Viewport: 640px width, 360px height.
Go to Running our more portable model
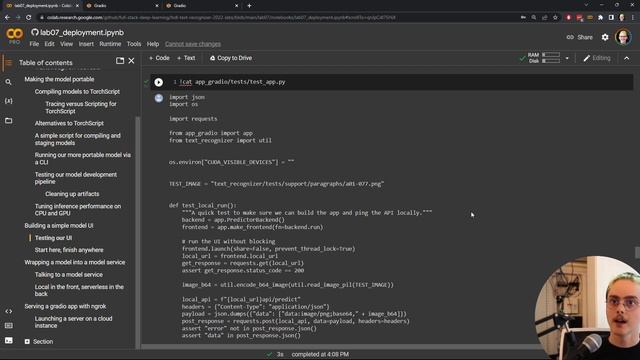[x=82, y=158]
